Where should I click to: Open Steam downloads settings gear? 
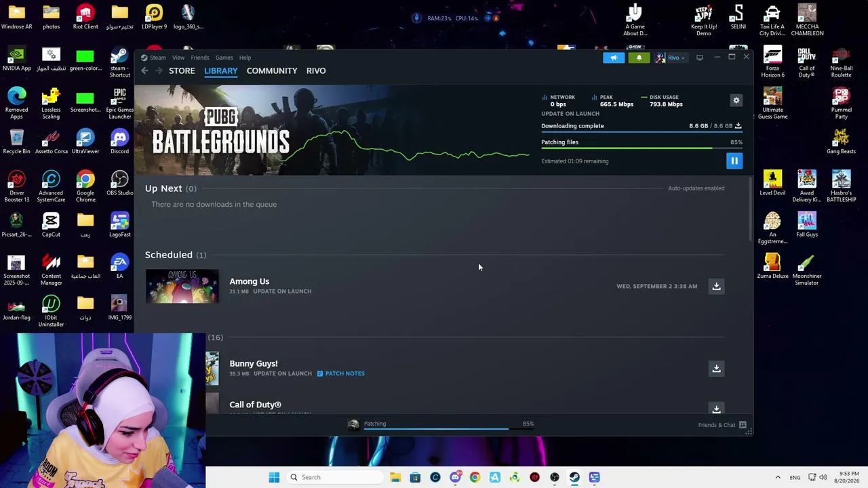click(736, 100)
